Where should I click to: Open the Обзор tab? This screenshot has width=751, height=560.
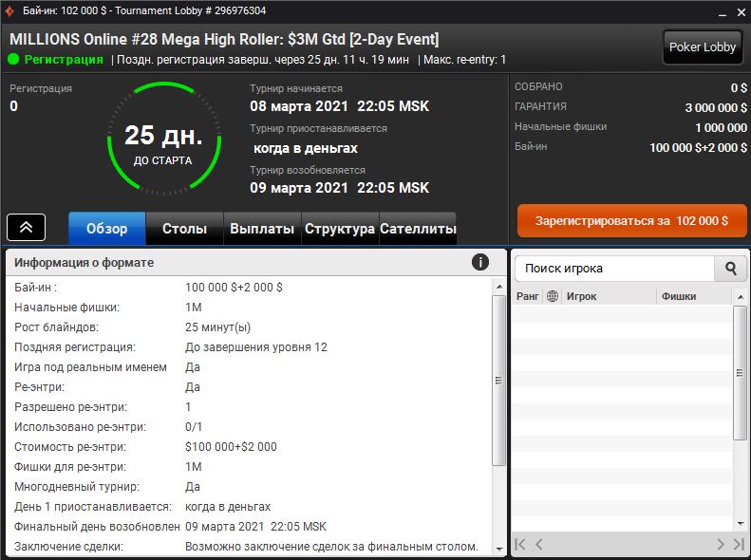(x=106, y=229)
